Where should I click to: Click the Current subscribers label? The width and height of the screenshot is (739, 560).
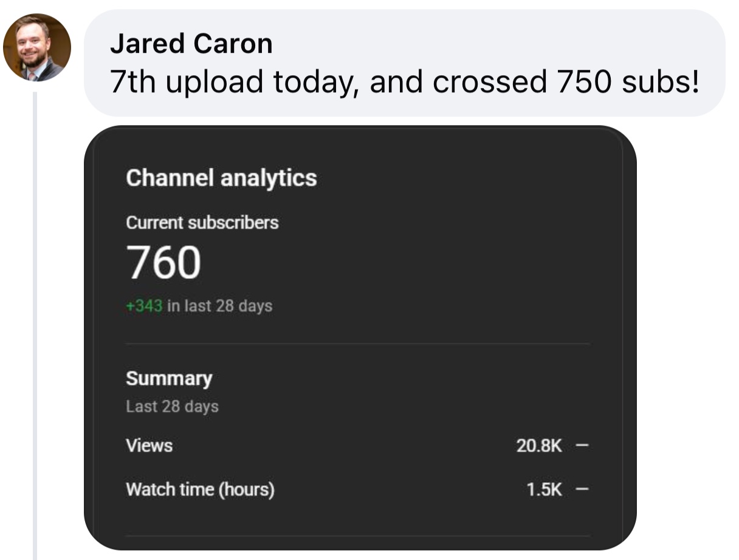coord(202,223)
